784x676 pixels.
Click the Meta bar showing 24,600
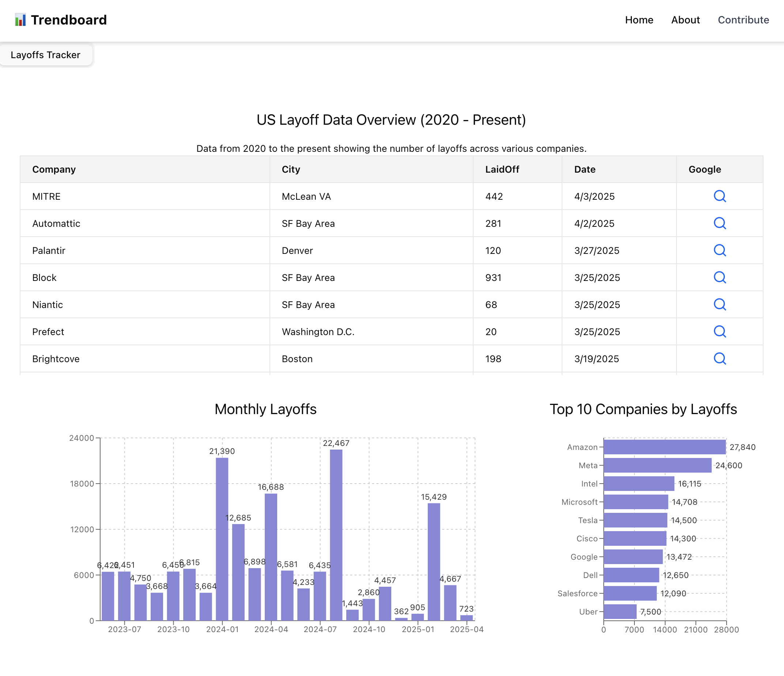click(x=657, y=465)
